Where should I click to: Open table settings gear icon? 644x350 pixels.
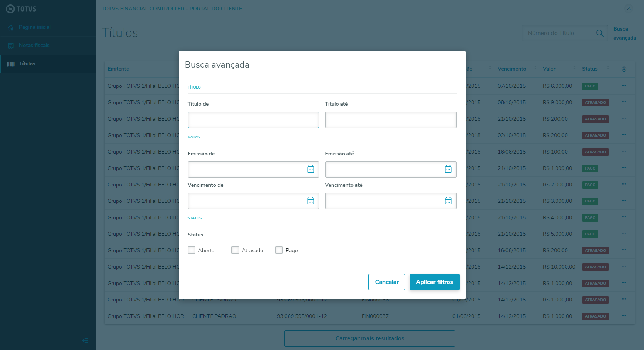point(624,69)
